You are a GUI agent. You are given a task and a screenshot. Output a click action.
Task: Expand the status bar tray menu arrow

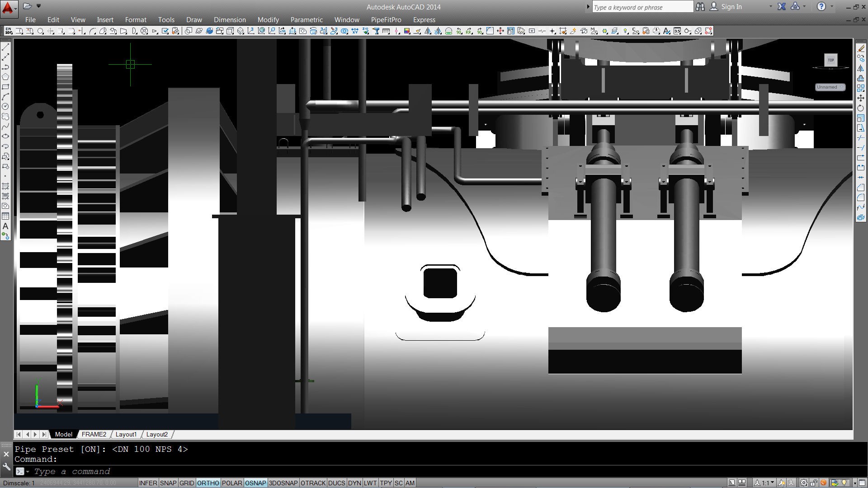855,483
